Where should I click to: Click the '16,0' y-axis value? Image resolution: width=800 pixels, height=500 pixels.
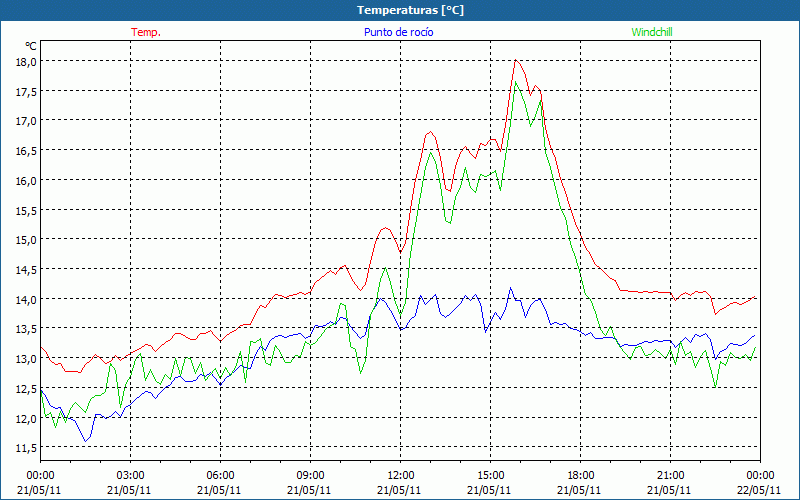[27, 181]
